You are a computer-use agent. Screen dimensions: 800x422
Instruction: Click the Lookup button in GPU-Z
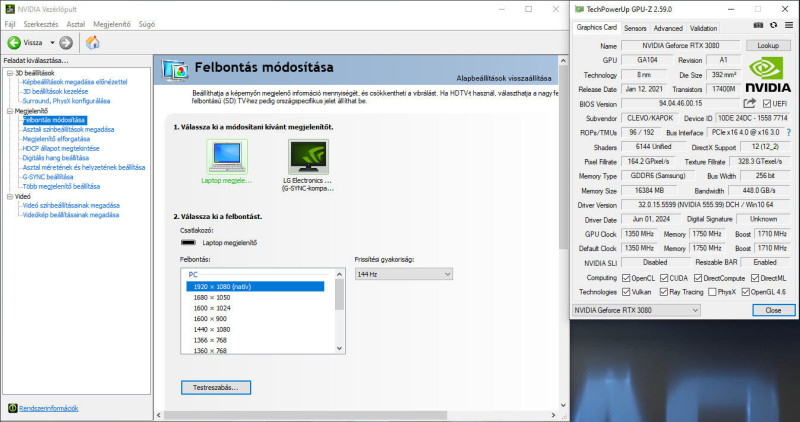point(768,45)
